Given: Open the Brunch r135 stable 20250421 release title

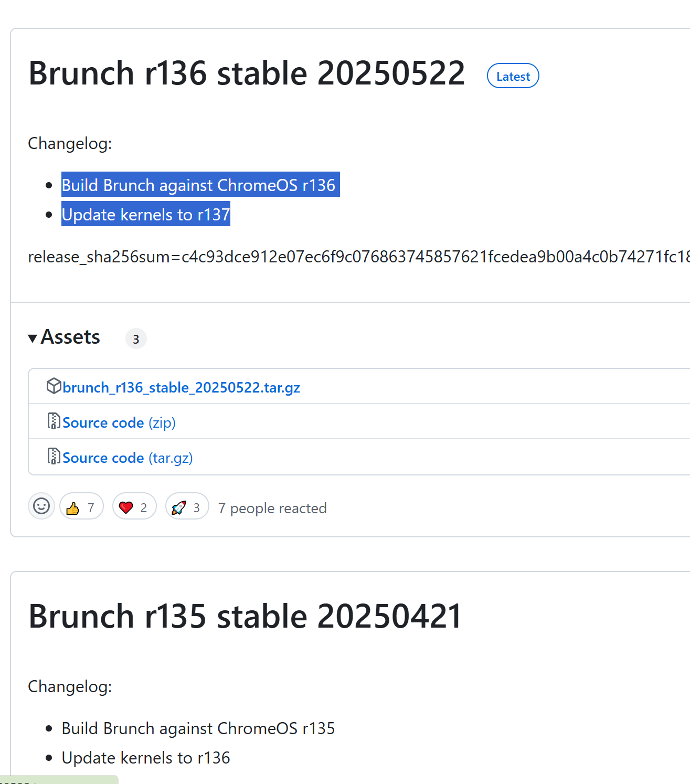Looking at the screenshot, I should [245, 616].
